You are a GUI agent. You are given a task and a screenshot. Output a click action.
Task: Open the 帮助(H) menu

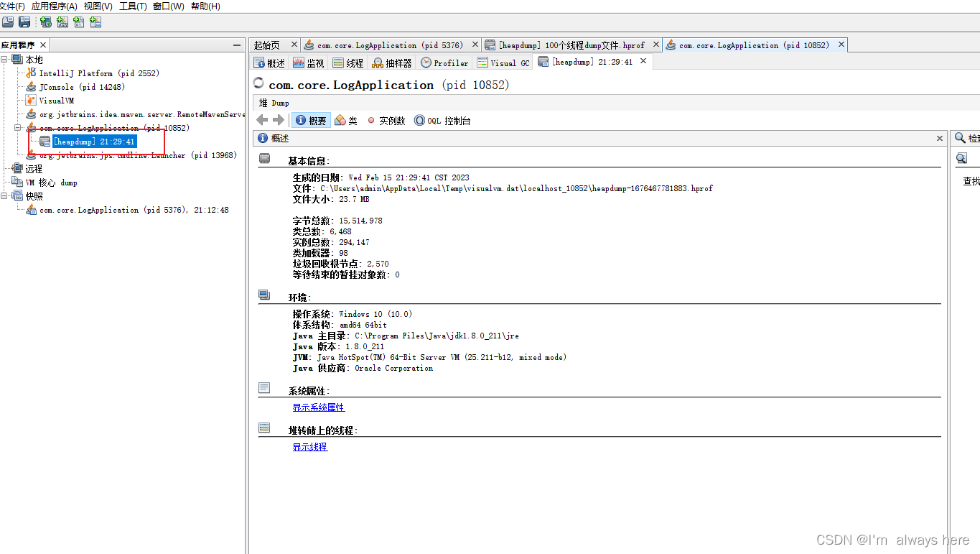[206, 6]
